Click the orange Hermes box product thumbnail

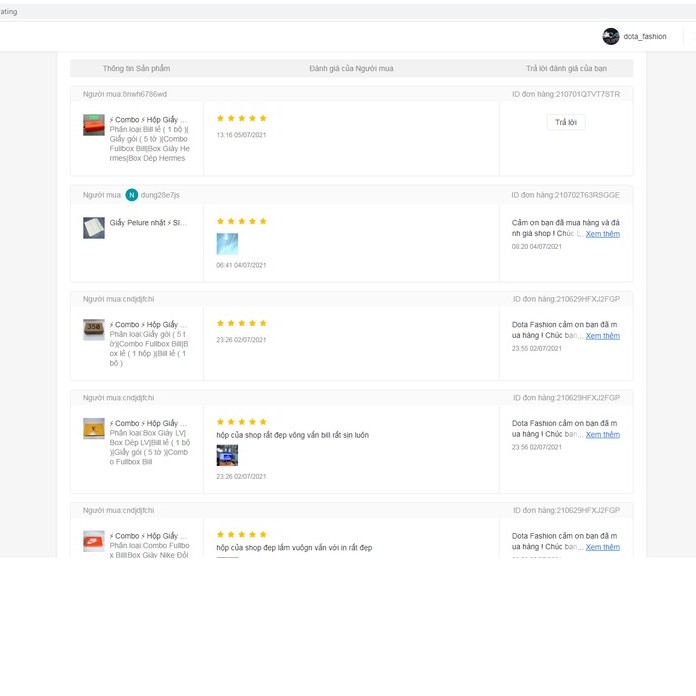point(94,125)
